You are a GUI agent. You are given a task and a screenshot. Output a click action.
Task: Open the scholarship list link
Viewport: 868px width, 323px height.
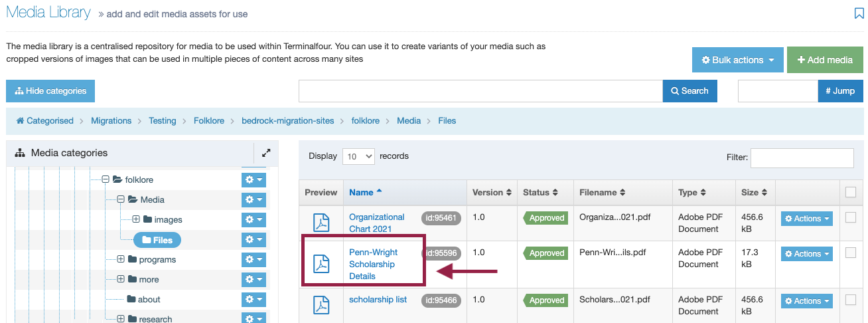378,299
